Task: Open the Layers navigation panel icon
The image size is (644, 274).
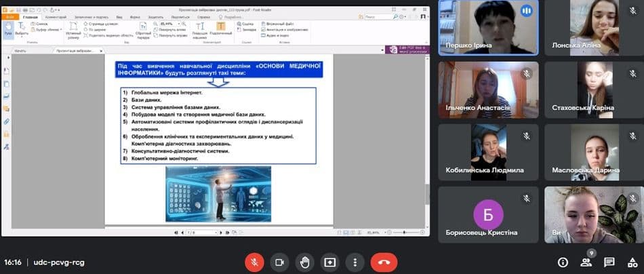Action: pyautogui.click(x=6, y=96)
